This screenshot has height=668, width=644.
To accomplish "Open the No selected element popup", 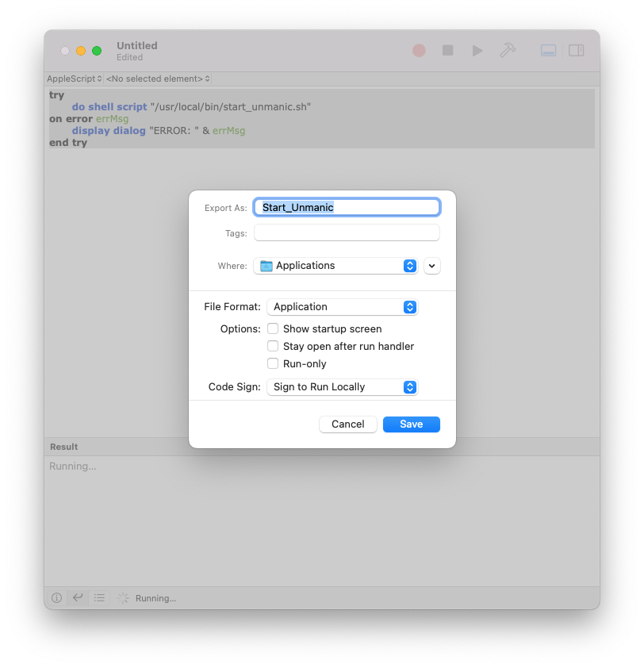I will 158,79.
